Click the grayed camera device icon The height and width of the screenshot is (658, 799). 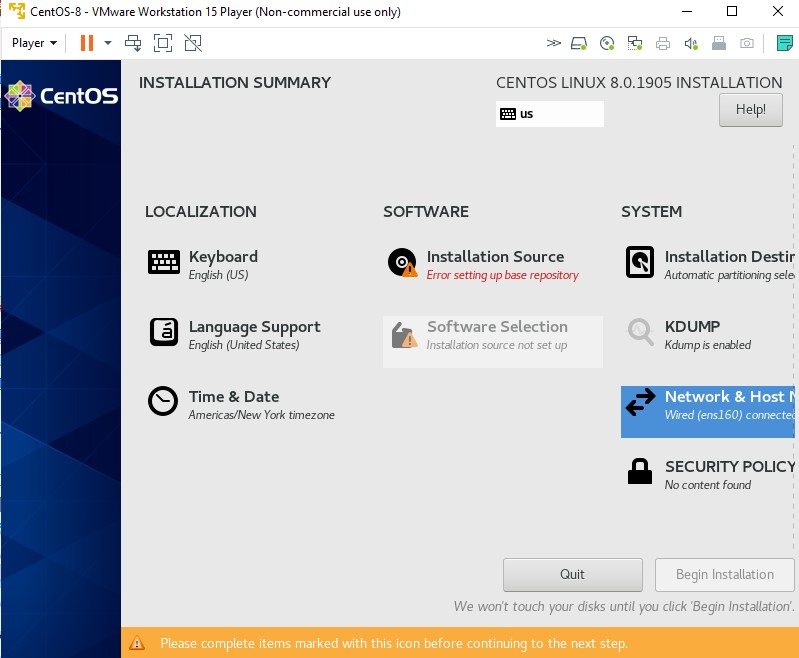[x=747, y=43]
